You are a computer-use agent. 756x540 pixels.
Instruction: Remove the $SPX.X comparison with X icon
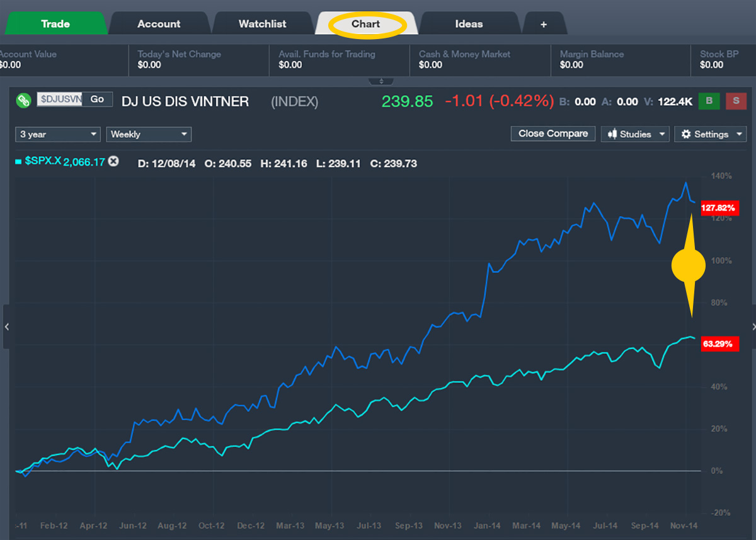coord(113,161)
